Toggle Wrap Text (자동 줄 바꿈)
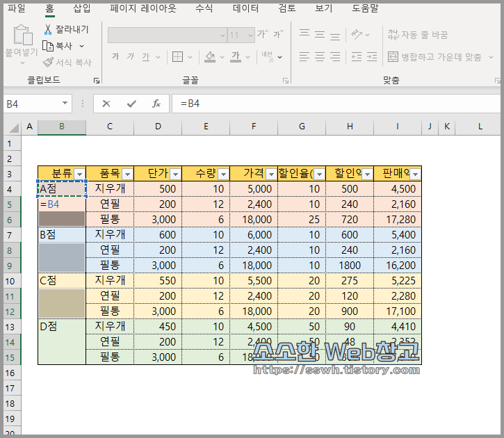 click(x=418, y=34)
